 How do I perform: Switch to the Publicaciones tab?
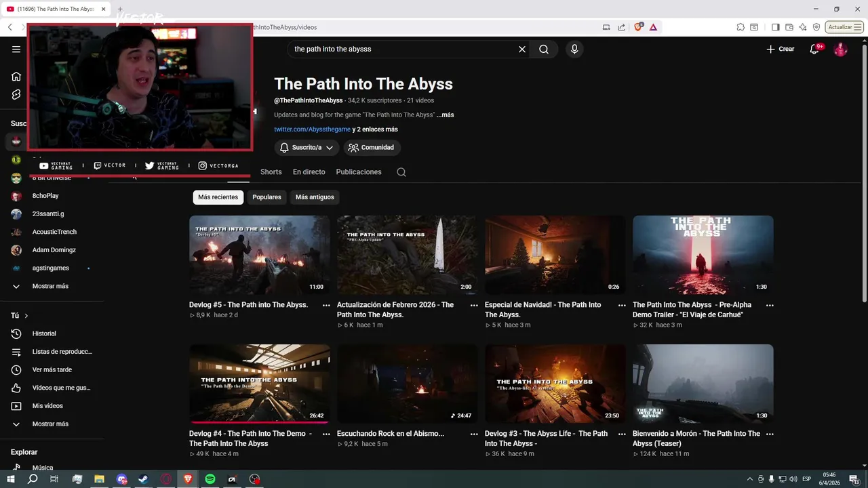point(359,171)
